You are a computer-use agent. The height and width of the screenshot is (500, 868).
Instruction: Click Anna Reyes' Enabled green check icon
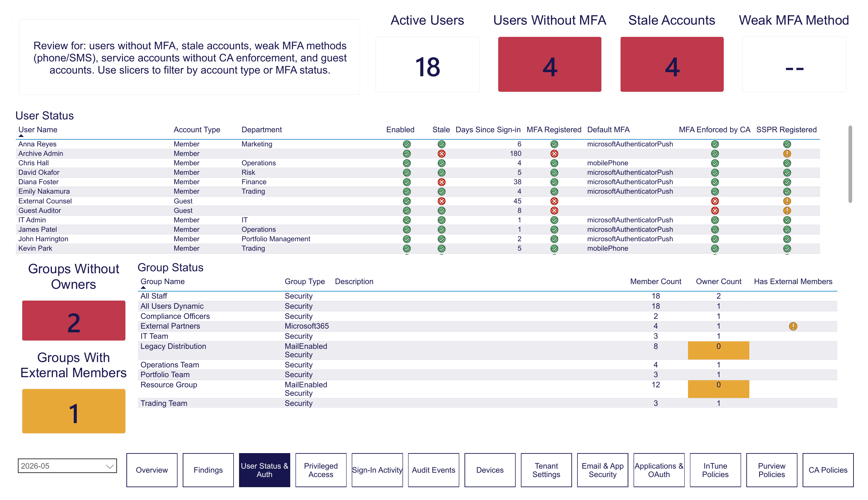coord(407,144)
